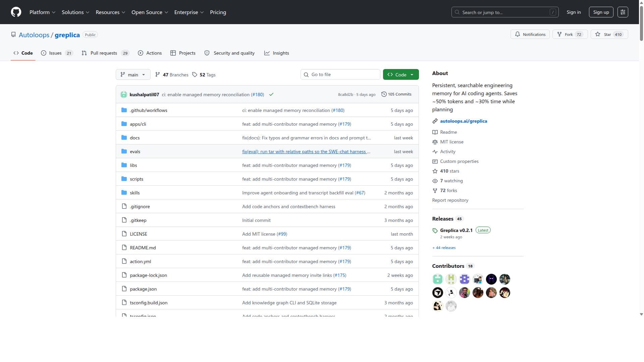Open the libs folder
Viewport: 644px width, 362px height.
(133, 165)
